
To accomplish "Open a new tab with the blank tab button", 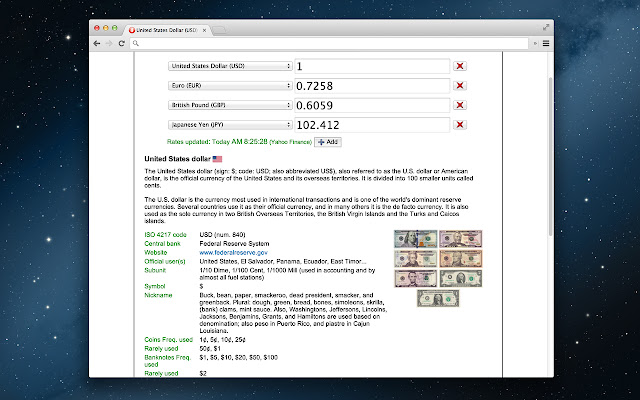I will [219, 30].
